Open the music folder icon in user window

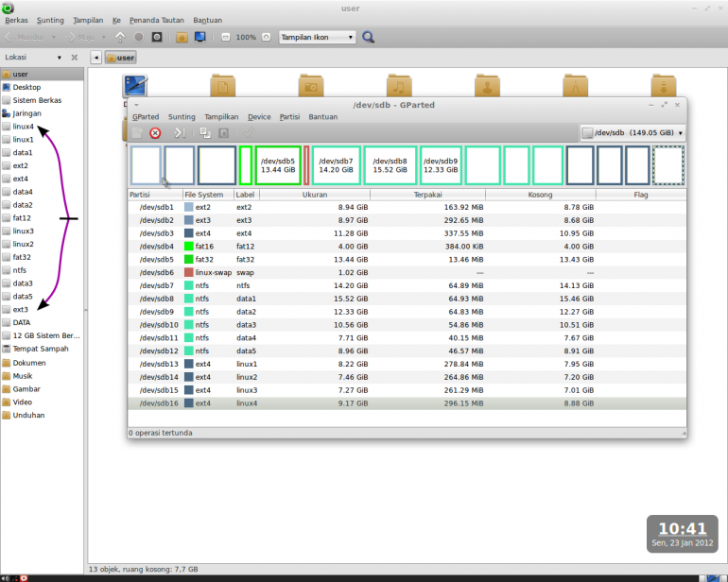coord(399,85)
